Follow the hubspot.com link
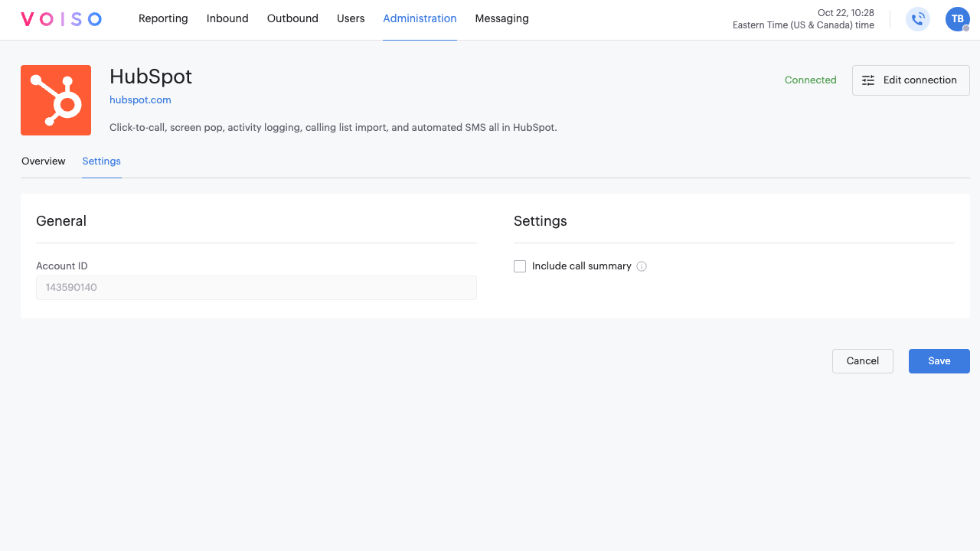 tap(140, 100)
